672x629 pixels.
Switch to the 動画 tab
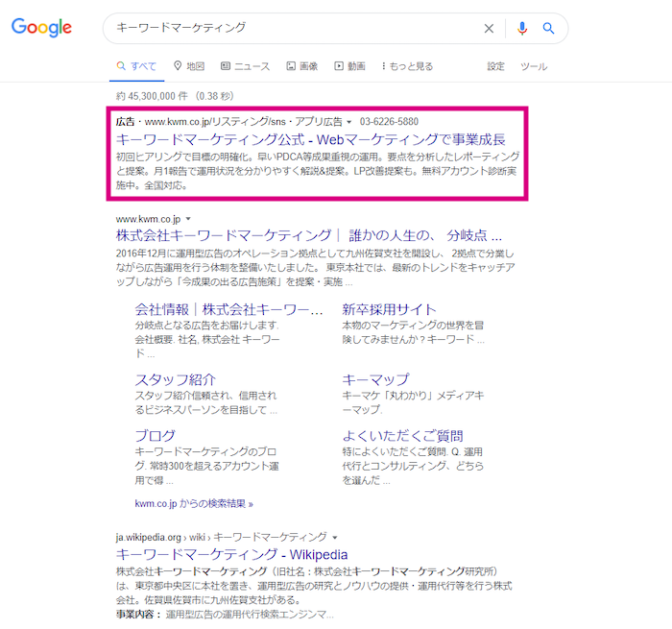point(350,66)
